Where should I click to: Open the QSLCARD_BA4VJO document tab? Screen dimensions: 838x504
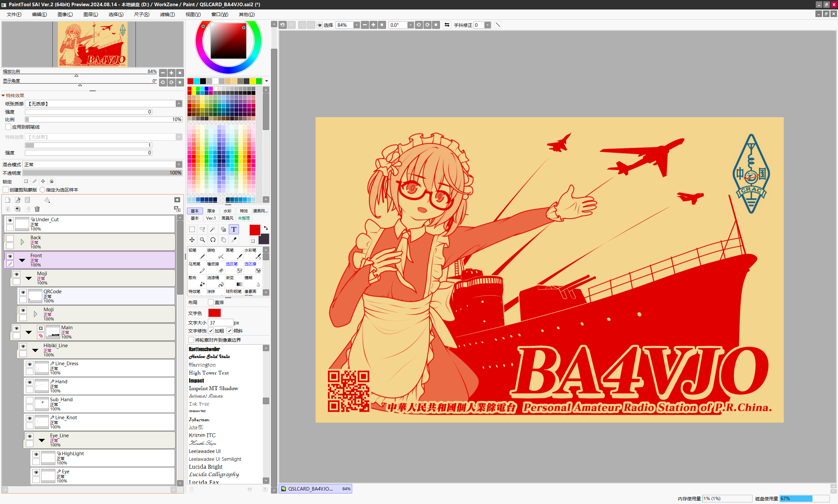click(315, 489)
